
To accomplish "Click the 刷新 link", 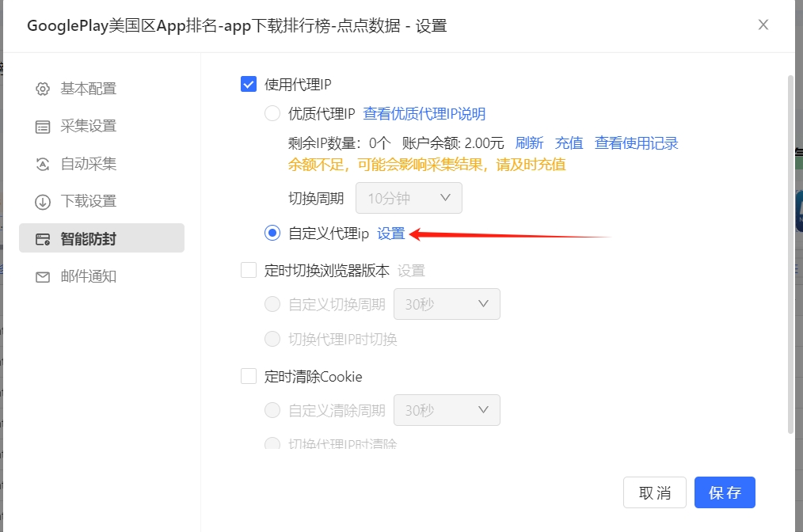I will 529,142.
